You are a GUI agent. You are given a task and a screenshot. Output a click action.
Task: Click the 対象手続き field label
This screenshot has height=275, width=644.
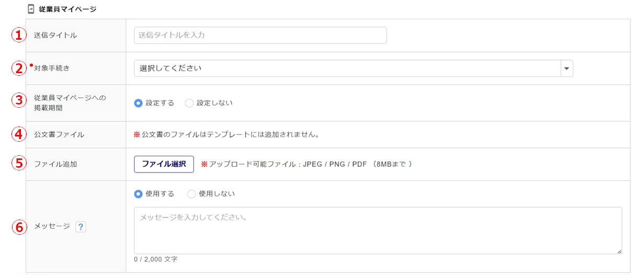click(52, 68)
